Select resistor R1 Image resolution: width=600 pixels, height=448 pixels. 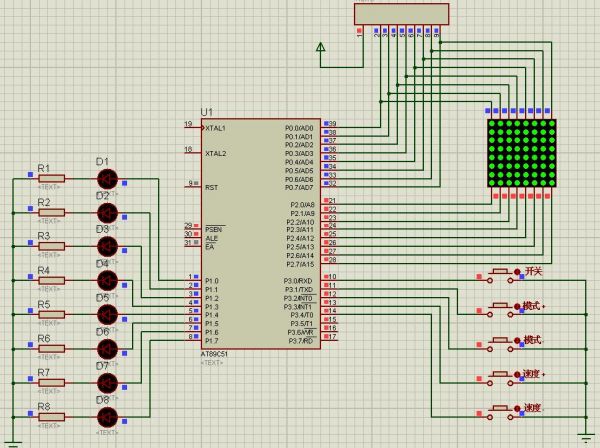[50, 179]
